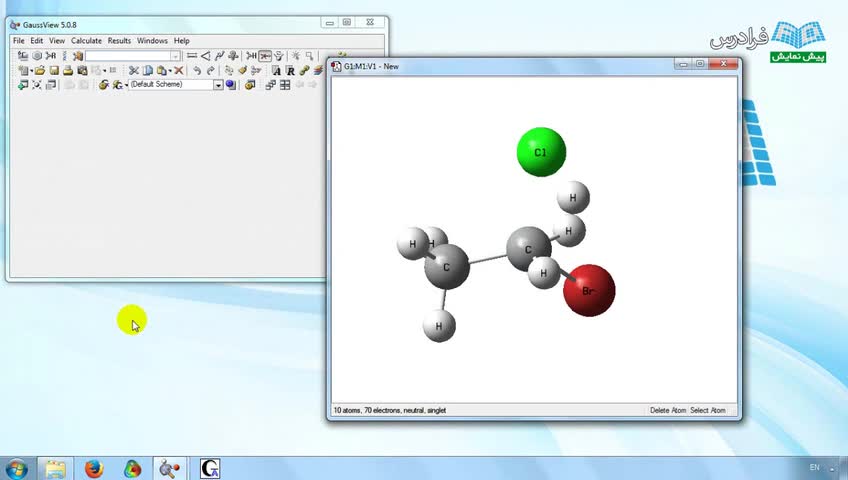The height and width of the screenshot is (480, 848).
Task: Click the blue sphere display icon
Action: (x=231, y=85)
